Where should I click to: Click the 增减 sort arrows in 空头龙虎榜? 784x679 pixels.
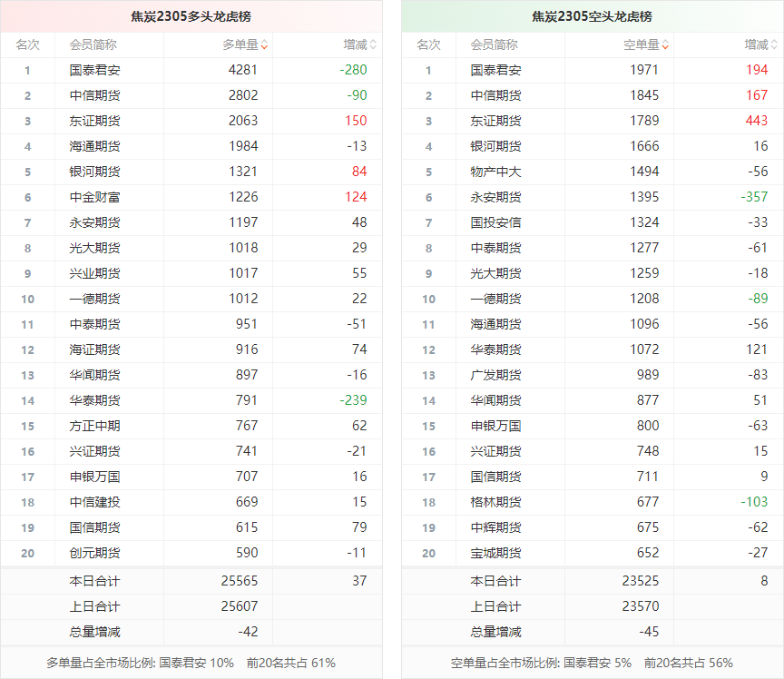point(774,44)
